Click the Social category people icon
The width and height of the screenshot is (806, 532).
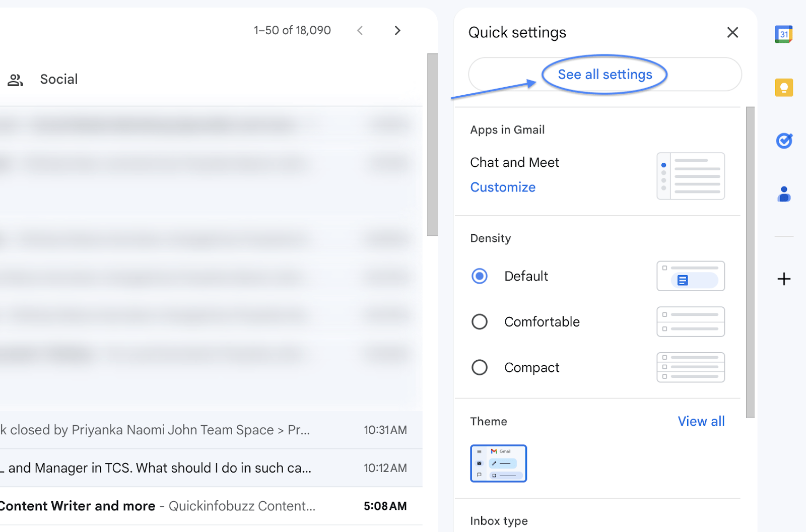15,79
